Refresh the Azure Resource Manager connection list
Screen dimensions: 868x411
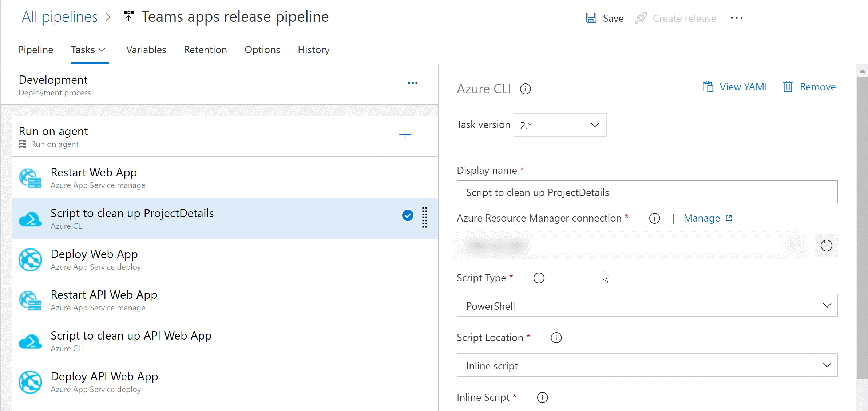coord(826,246)
